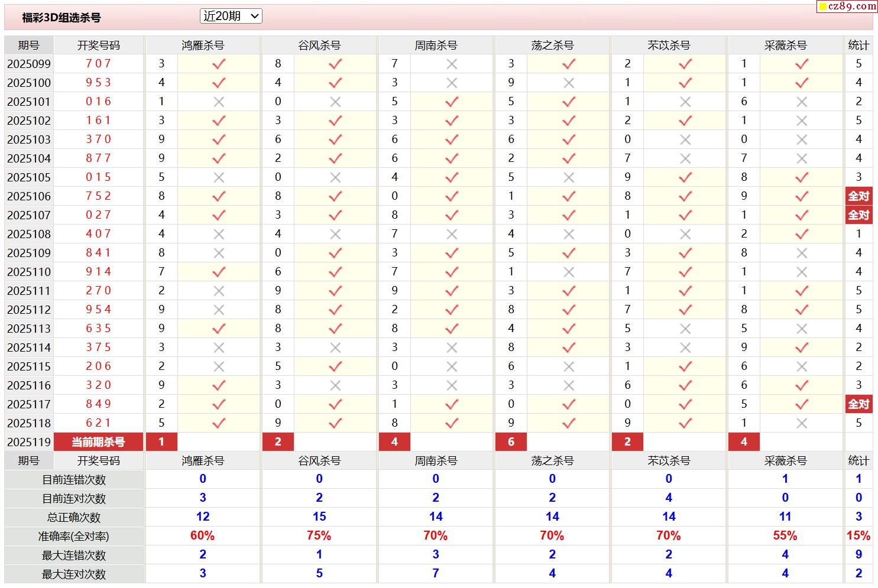Click the bottom 期号 header cell
878x588 pixels.
(x=29, y=461)
